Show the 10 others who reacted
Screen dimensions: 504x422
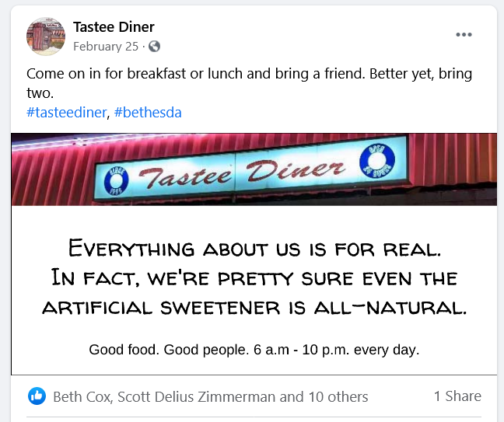point(338,396)
